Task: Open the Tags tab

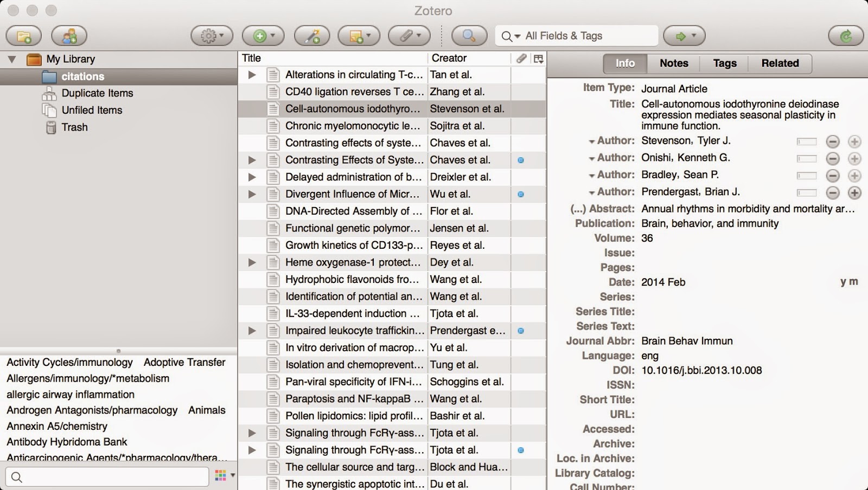Action: click(x=725, y=63)
